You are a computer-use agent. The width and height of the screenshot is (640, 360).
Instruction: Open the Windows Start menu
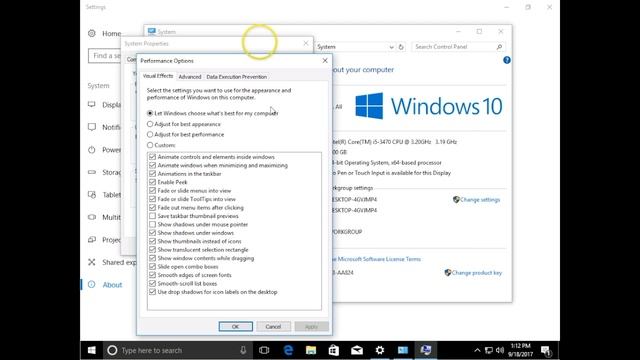click(92, 350)
